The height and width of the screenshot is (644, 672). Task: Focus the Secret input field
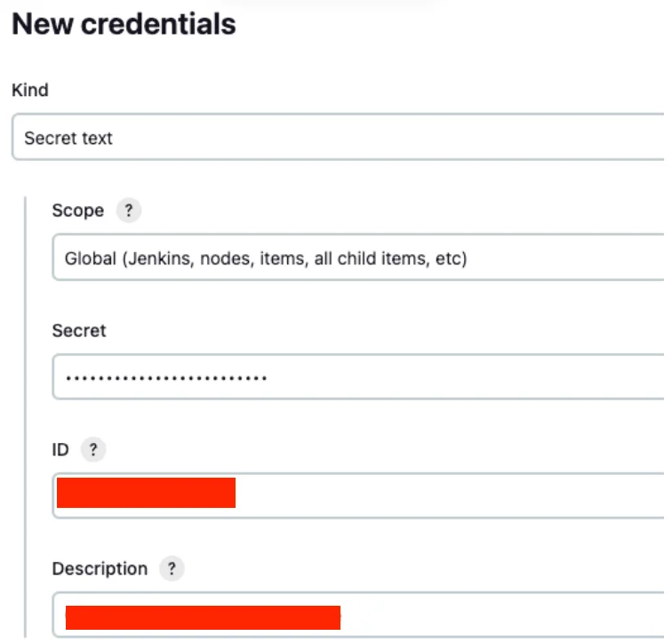[x=444, y=378]
